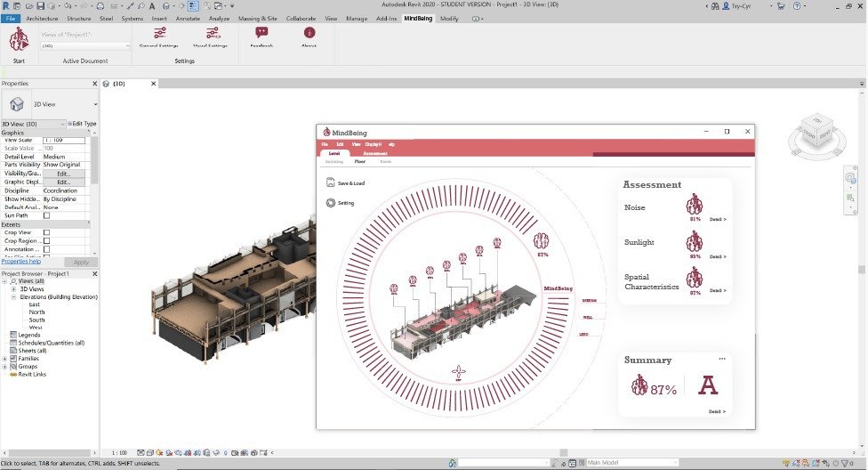This screenshot has height=470, width=868.
Task: Expand the Families tree node
Action: 5,359
